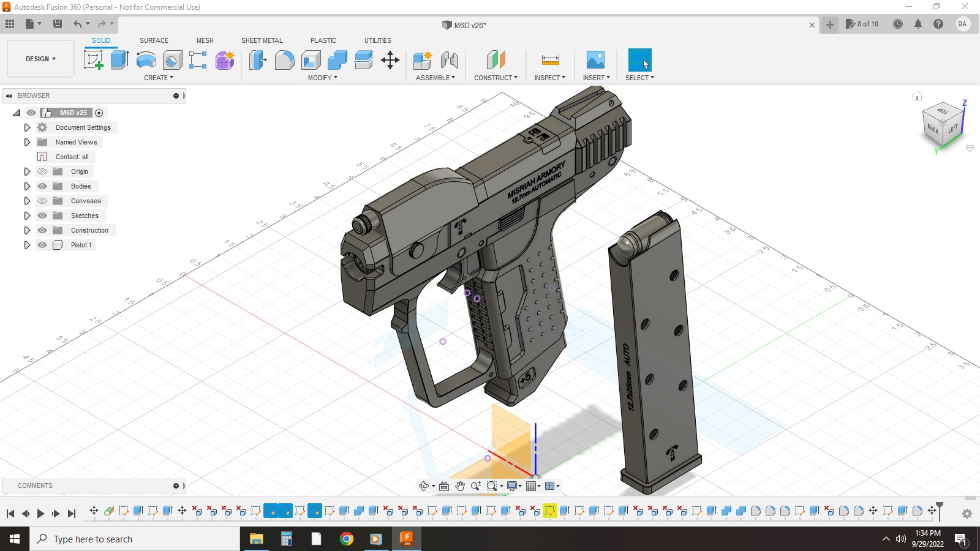Image resolution: width=980 pixels, height=551 pixels.
Task: Expand the Document Settings node
Action: (x=27, y=127)
